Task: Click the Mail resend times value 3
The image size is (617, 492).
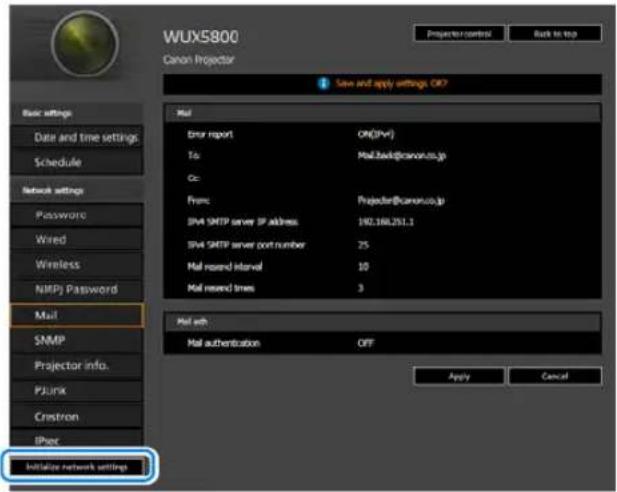Action: coord(360,288)
